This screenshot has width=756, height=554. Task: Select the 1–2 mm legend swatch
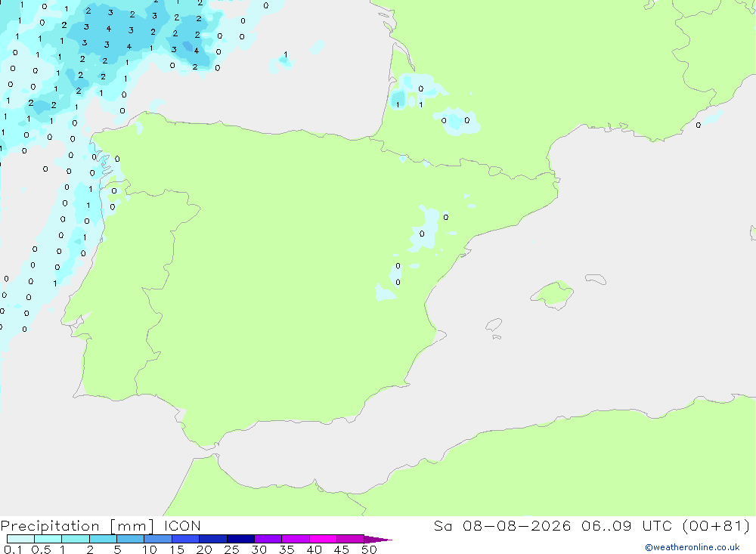coord(75,539)
